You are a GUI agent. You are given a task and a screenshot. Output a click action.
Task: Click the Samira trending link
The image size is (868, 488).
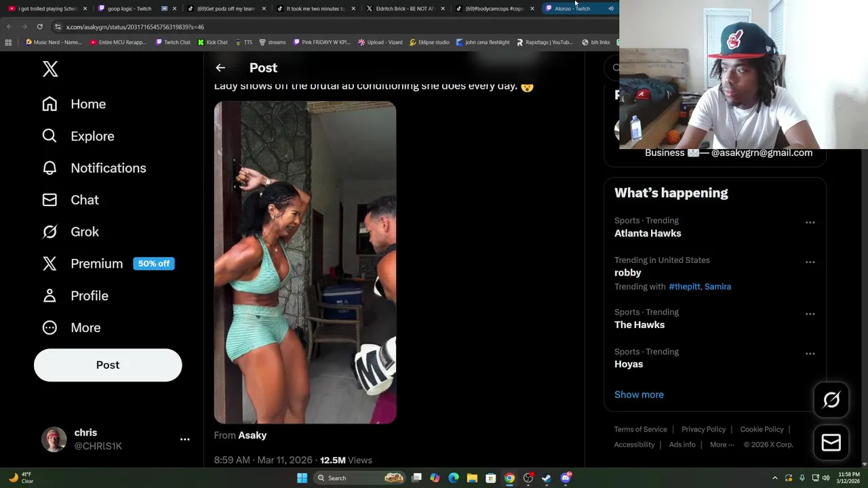pyautogui.click(x=717, y=287)
